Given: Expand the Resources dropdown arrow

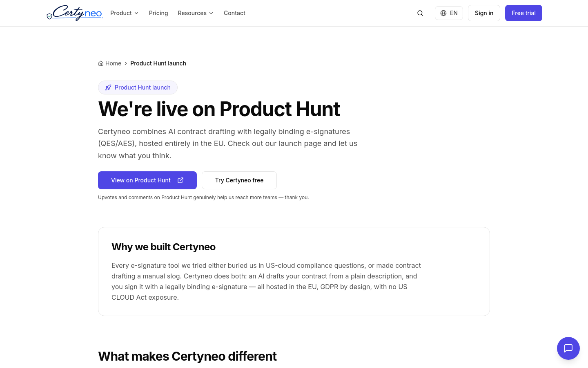Looking at the screenshot, I should coord(211,13).
